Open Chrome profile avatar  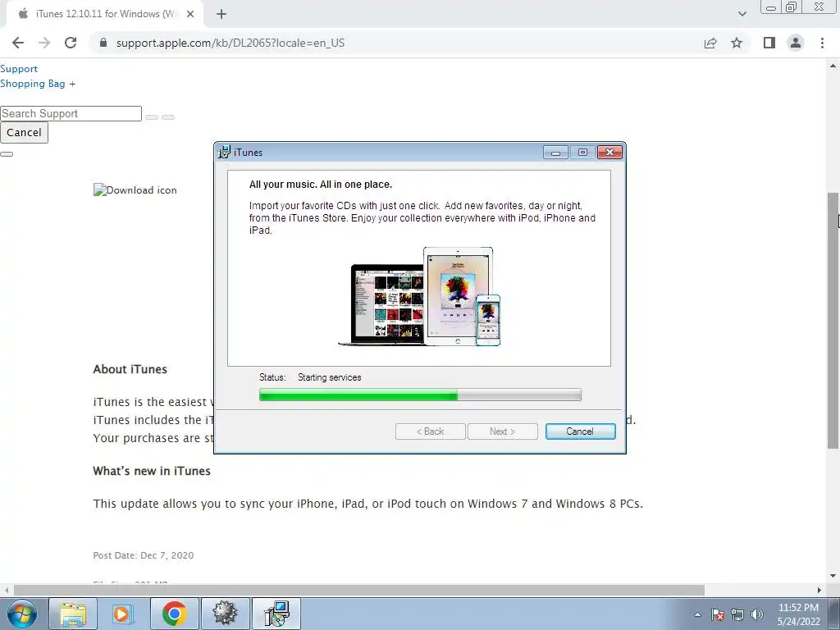[x=796, y=43]
